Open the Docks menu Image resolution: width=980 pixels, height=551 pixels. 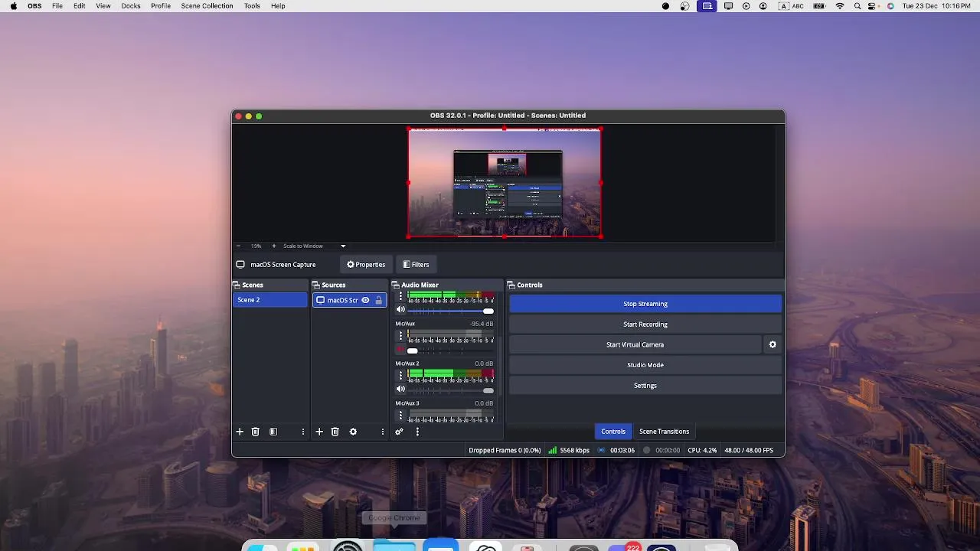(131, 6)
